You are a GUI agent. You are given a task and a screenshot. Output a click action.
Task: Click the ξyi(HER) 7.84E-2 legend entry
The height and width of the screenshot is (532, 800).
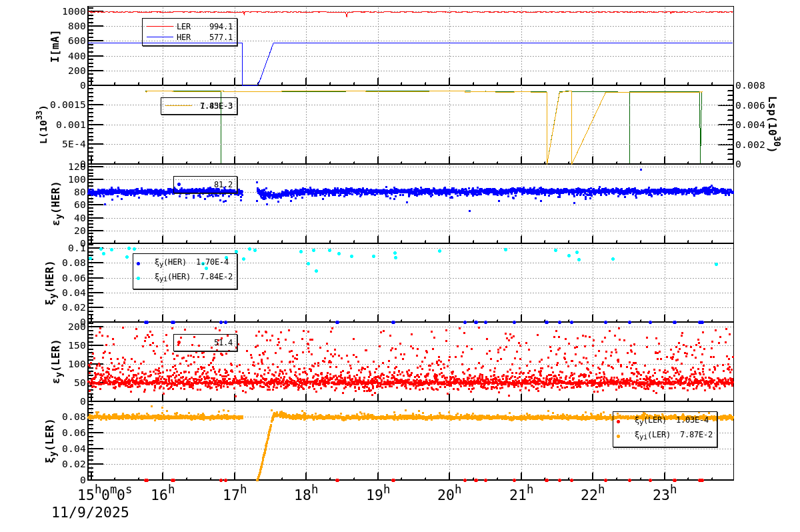[185, 277]
